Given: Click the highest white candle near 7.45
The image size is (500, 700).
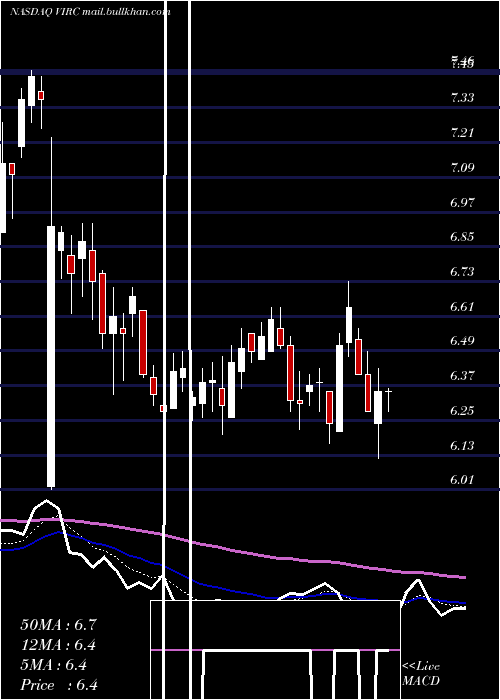Looking at the screenshot, I should [31, 91].
